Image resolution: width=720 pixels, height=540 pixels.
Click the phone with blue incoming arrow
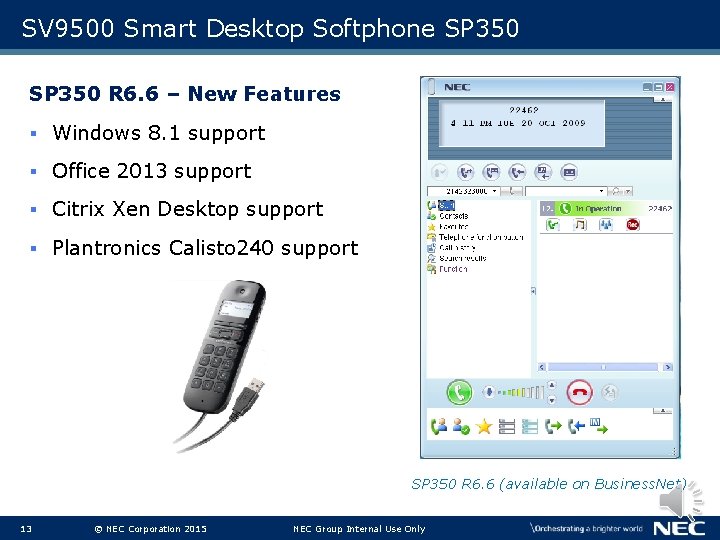576,427
